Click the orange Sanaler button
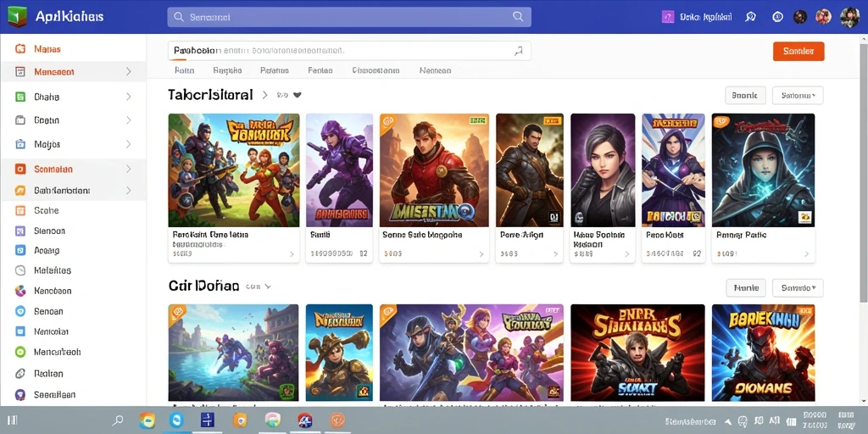This screenshot has width=868, height=434. coord(798,52)
